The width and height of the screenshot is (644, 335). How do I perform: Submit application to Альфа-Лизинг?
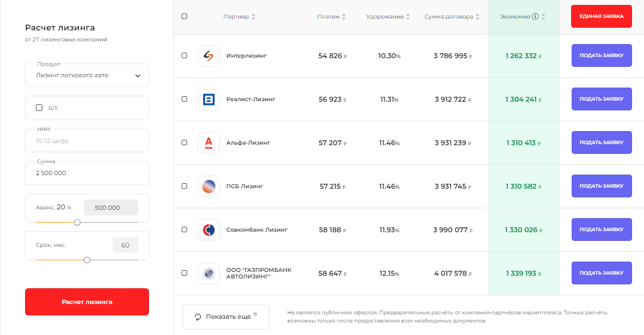coord(601,142)
